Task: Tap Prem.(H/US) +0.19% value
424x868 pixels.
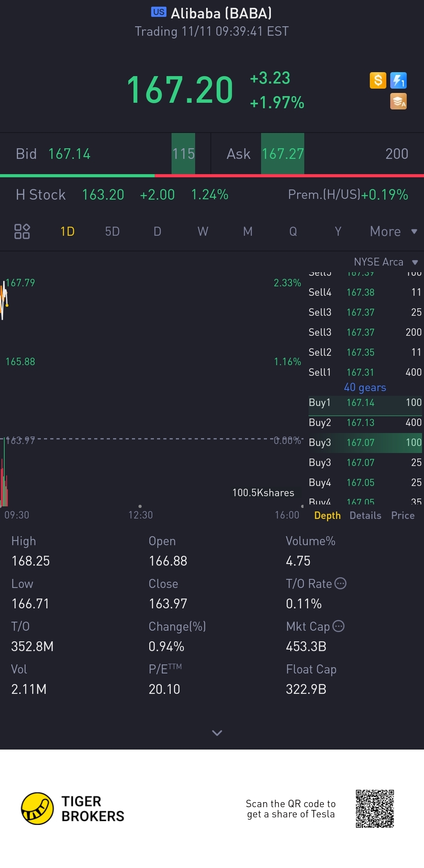Action: 385,195
